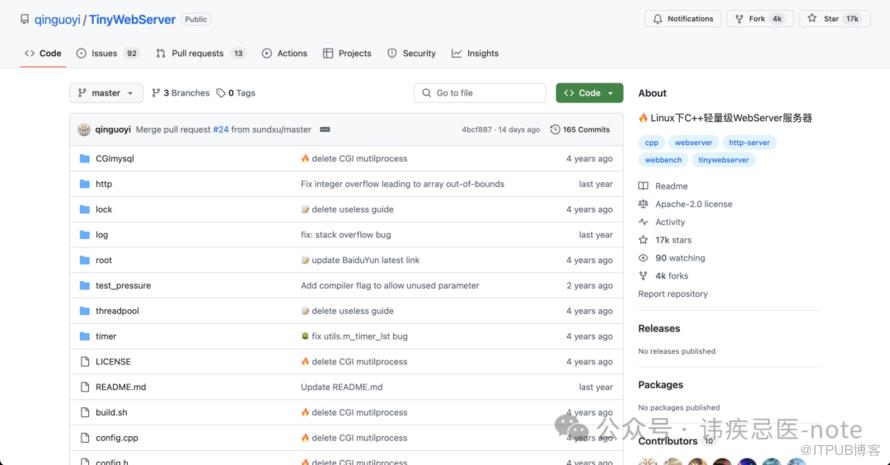This screenshot has width=890, height=465.
Task: Click the build.sh file icon
Action: (x=85, y=412)
